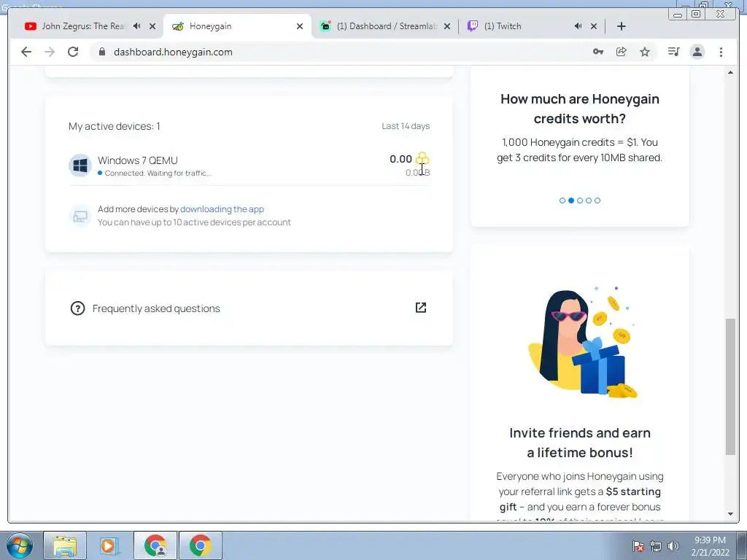The height and width of the screenshot is (560, 747).
Task: Switch to the John Zegrus YouTube tab
Action: coord(83,26)
